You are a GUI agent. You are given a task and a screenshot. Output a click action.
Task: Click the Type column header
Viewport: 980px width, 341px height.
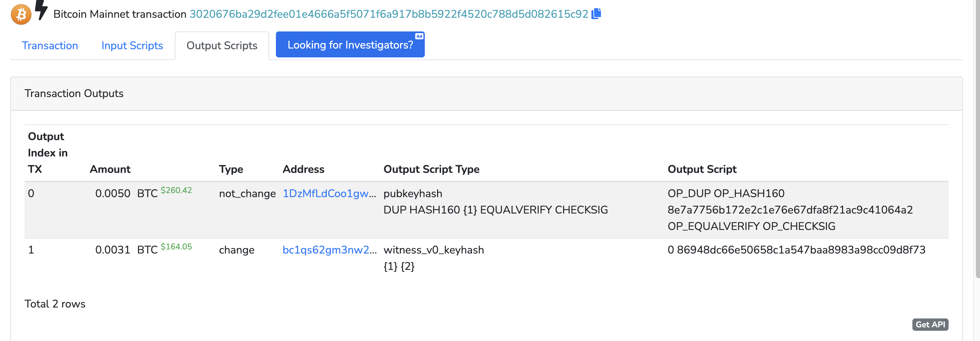tap(231, 169)
